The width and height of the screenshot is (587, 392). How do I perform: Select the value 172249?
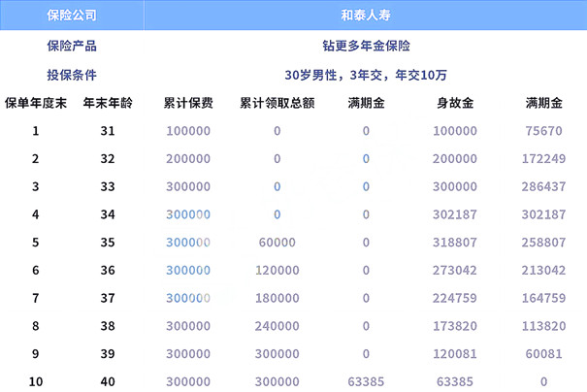click(x=543, y=159)
